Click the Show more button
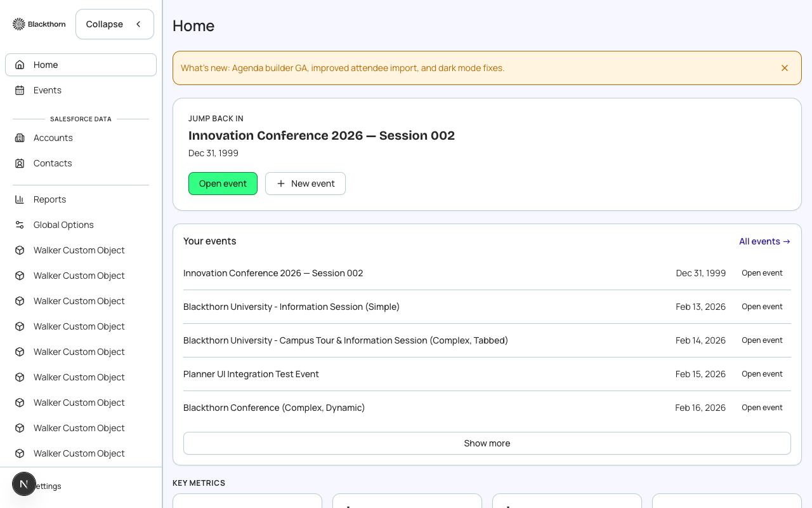 tap(487, 443)
